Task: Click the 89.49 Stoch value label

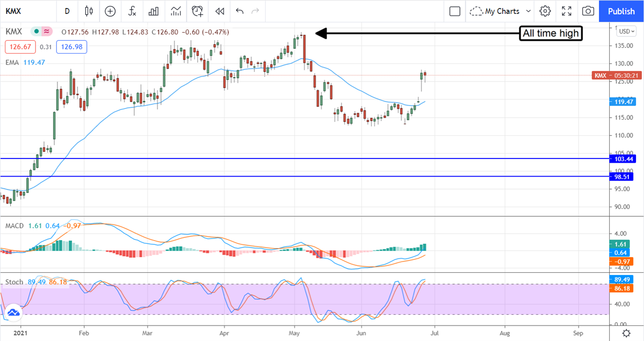Action: (x=621, y=280)
